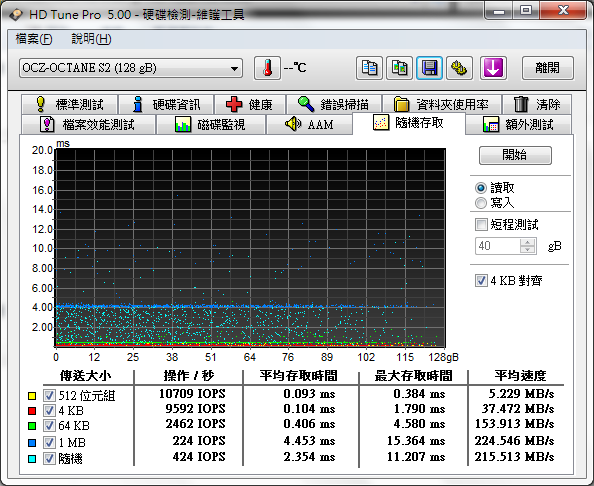This screenshot has width=594, height=486.
Task: Click the temperature thermometer icon
Action: click(x=267, y=68)
